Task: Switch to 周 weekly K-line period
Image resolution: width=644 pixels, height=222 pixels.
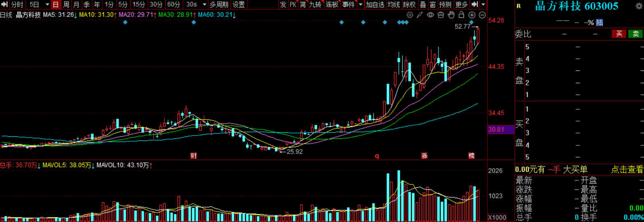Action: click(66, 5)
